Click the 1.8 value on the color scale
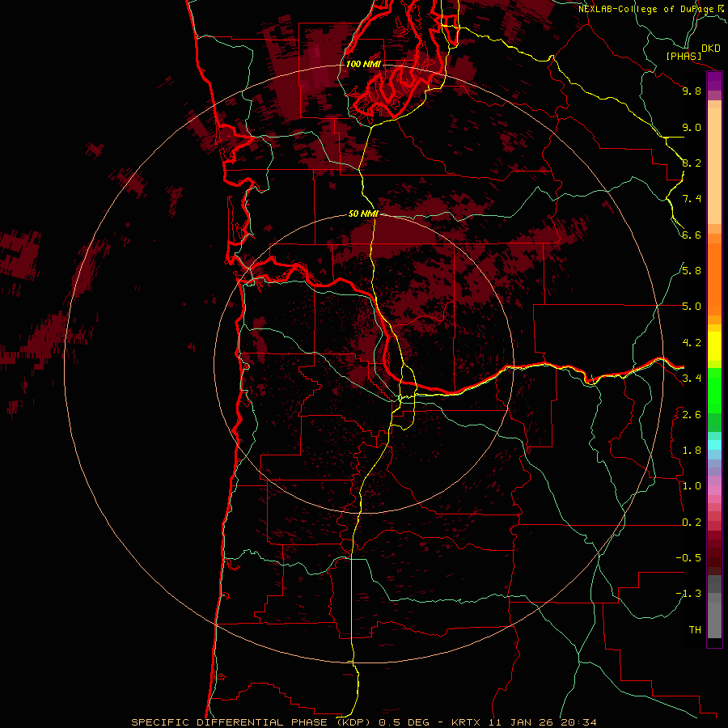The height and width of the screenshot is (728, 728). pyautogui.click(x=692, y=451)
